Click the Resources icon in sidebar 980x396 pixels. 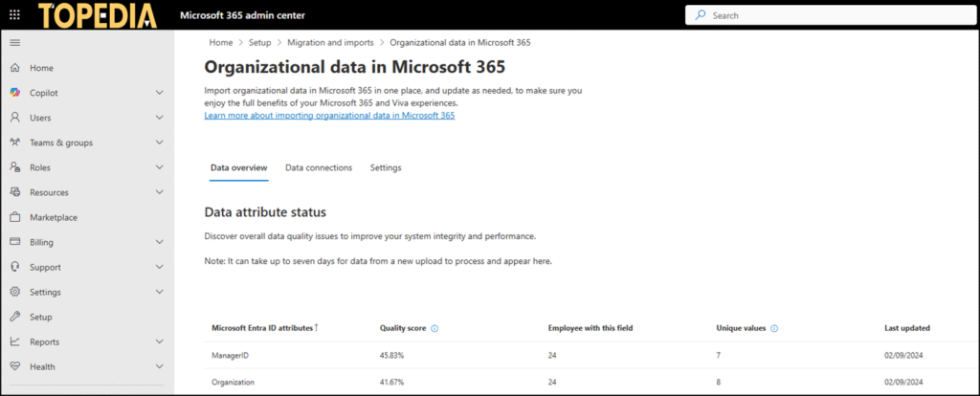pyautogui.click(x=15, y=192)
